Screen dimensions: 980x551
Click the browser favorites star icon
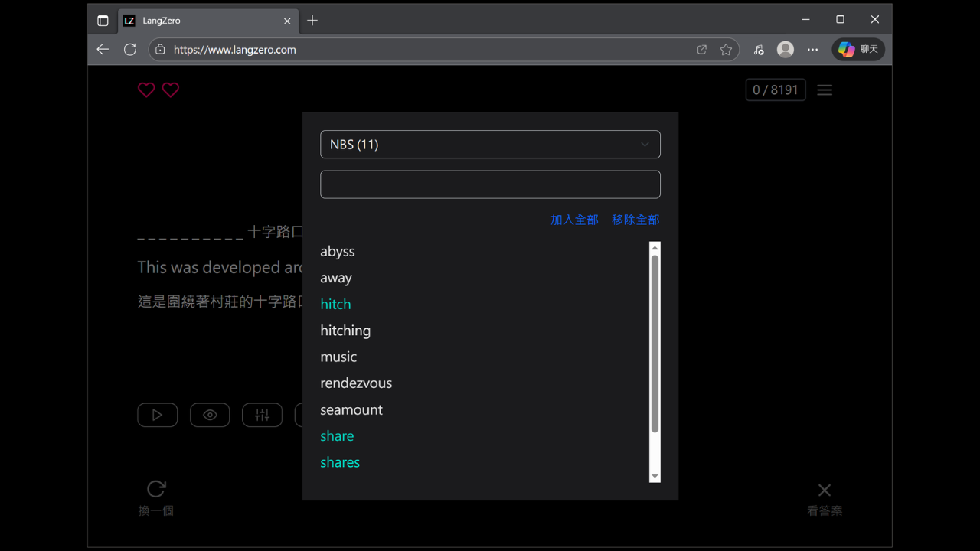726,50
